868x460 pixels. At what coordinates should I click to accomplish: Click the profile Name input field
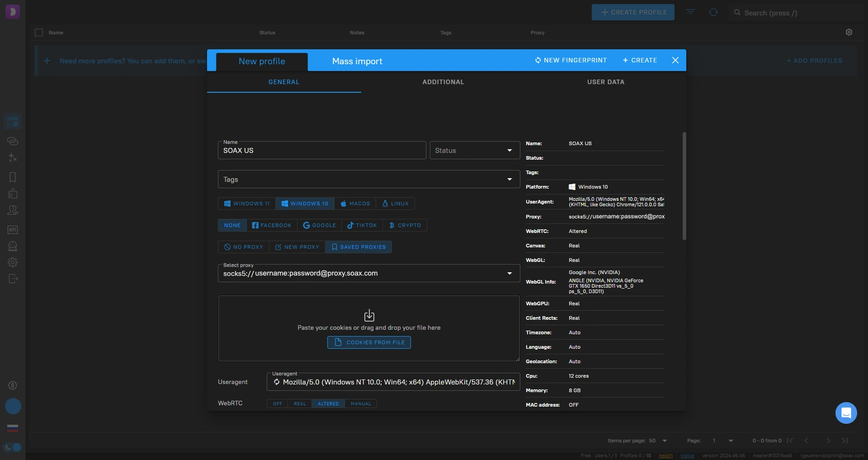tap(321, 151)
